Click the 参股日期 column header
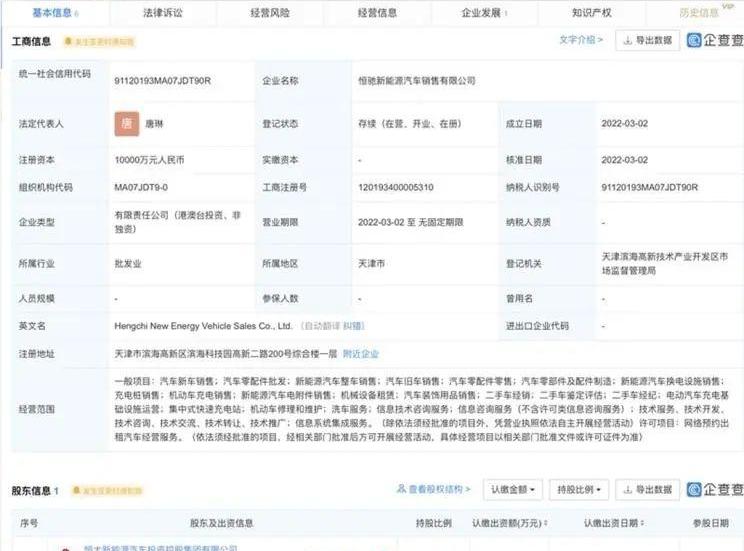The height and width of the screenshot is (551, 744). tap(710, 523)
